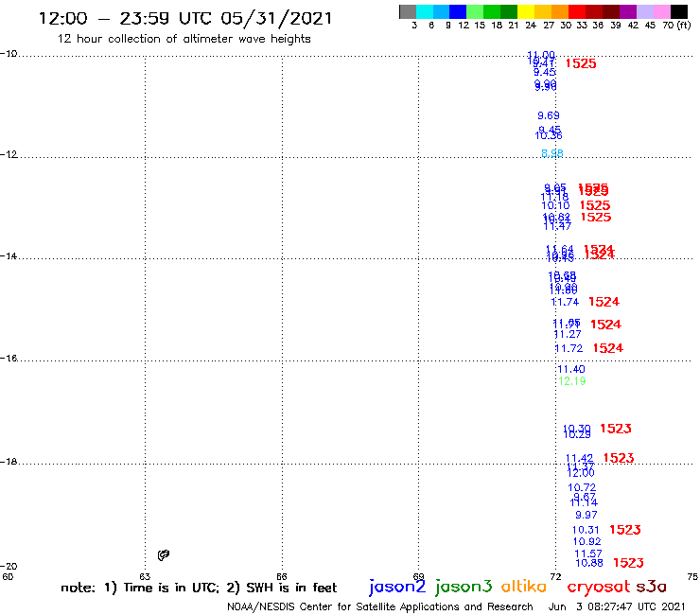Select the purple swatch in the legend
Screen dimensions: 700x615
[x=628, y=11]
